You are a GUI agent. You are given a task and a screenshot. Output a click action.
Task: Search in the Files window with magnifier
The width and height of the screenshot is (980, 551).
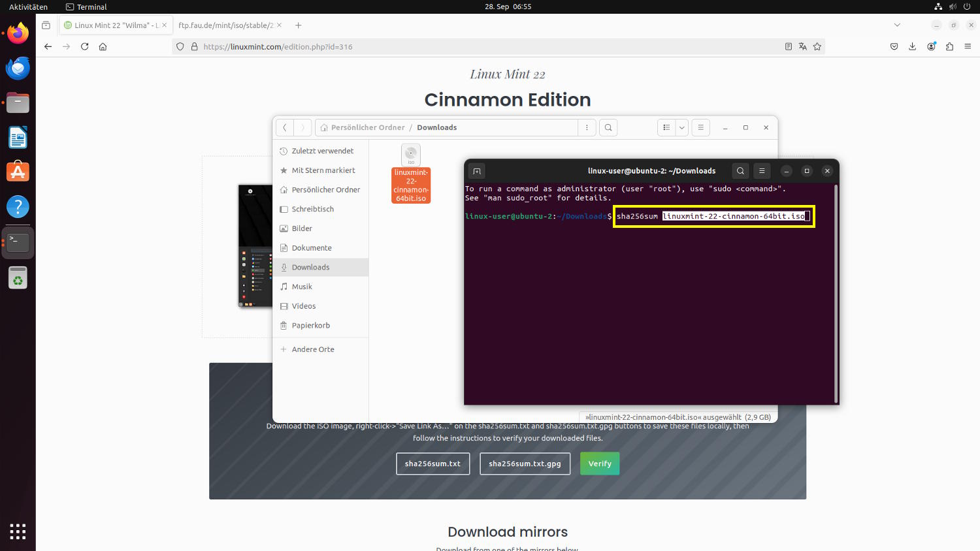pyautogui.click(x=608, y=127)
